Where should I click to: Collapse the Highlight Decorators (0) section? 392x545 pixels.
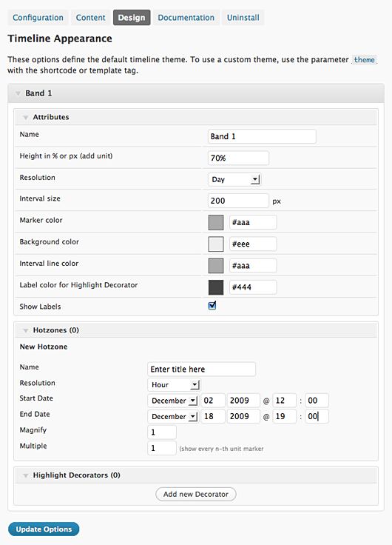[25, 475]
